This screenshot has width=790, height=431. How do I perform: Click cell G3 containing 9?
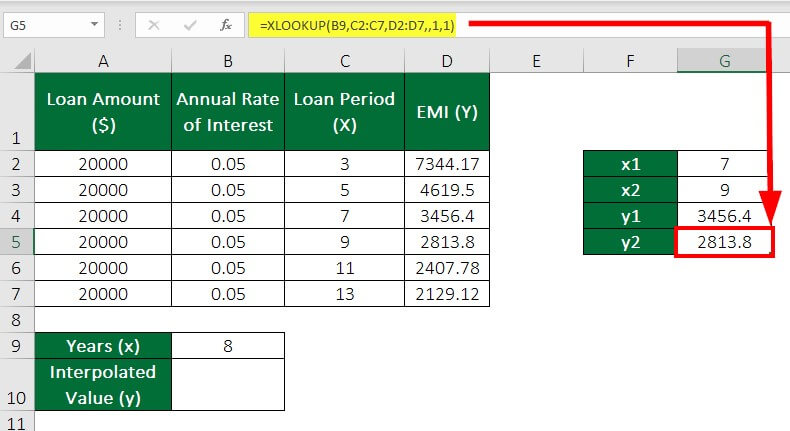tap(724, 190)
